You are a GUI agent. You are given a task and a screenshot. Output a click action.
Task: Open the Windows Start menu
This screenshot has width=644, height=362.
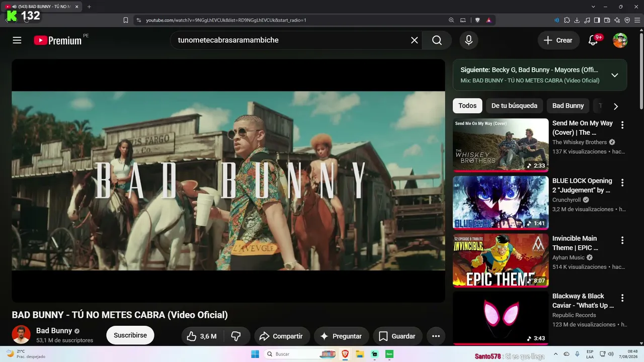tap(255, 354)
